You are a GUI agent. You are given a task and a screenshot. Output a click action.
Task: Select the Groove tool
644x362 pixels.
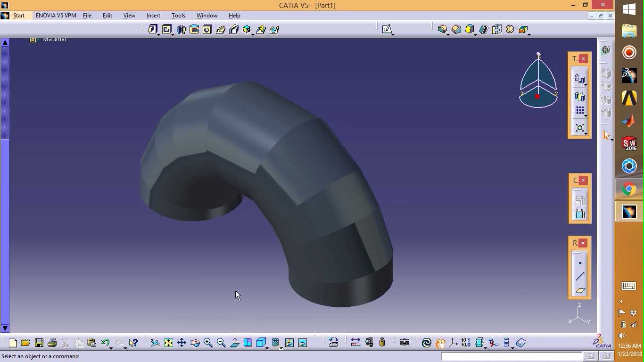(194, 30)
